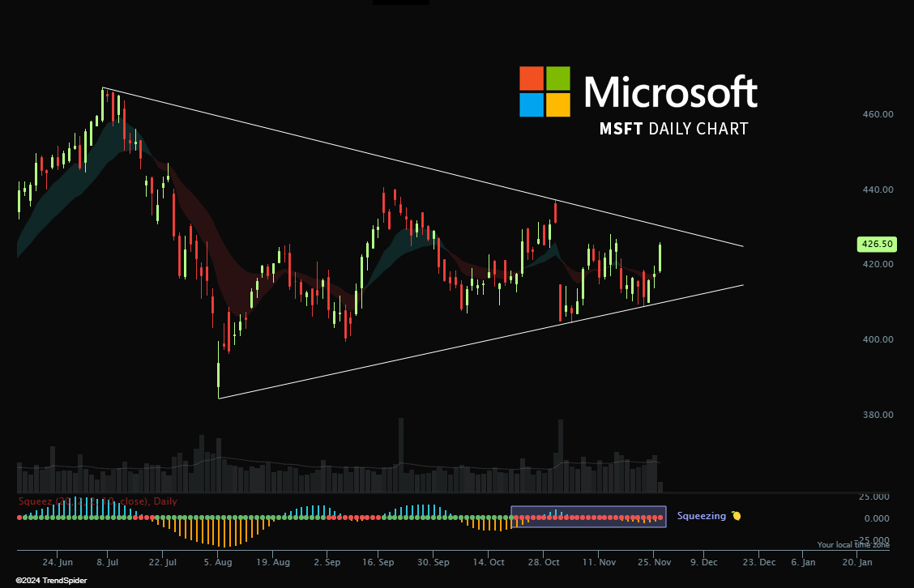This screenshot has height=588, width=914.
Task: Select the "MSFT DAILY CHART" title text
Action: click(674, 129)
